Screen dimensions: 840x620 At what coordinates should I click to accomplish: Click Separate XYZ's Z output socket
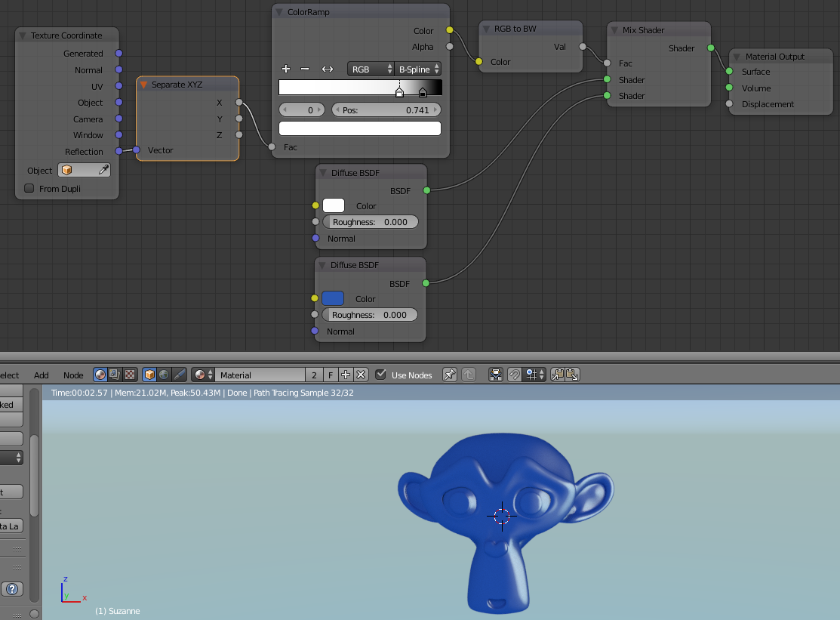pyautogui.click(x=239, y=134)
